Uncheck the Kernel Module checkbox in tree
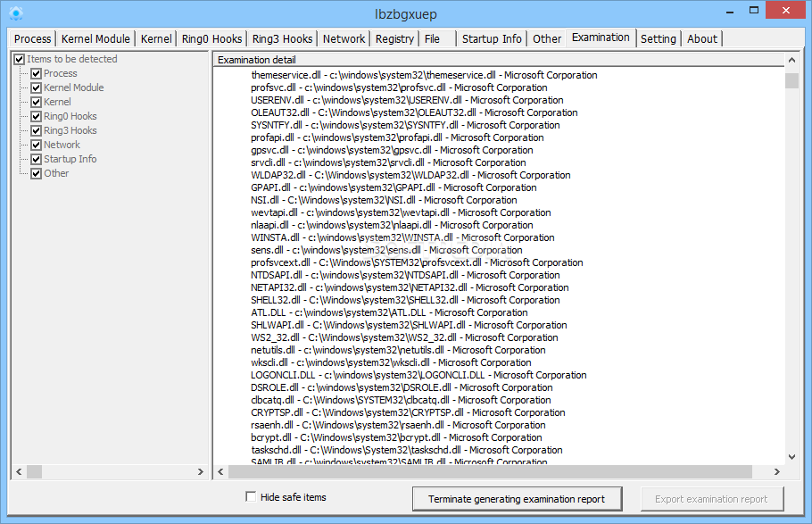 tap(36, 87)
